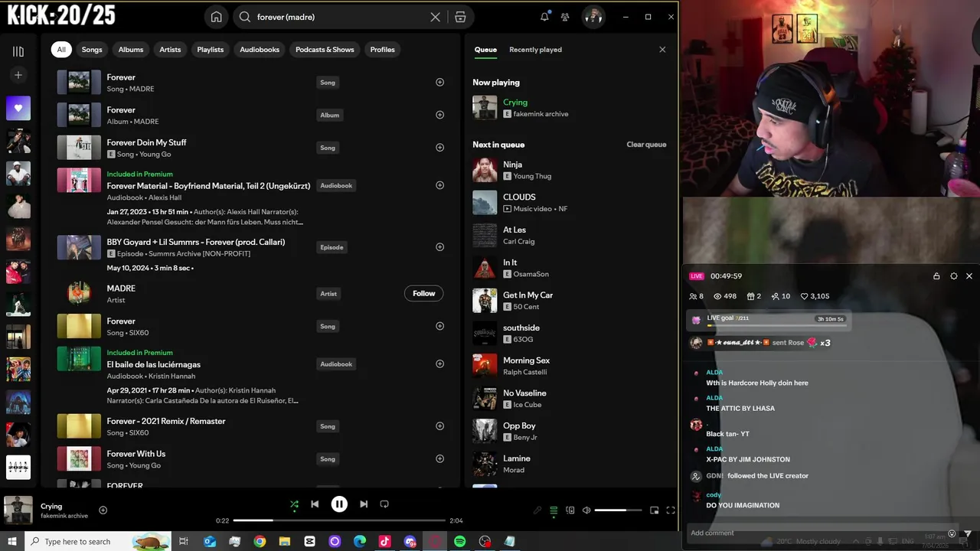Screen dimensions: 980x551
Task: Adjust the Spotify volume slider
Action: pyautogui.click(x=619, y=510)
